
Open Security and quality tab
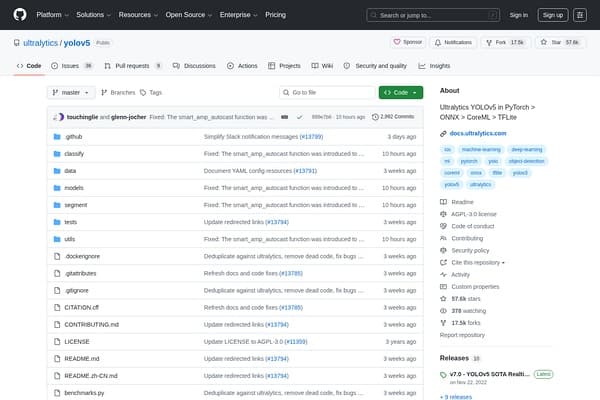pyautogui.click(x=375, y=66)
